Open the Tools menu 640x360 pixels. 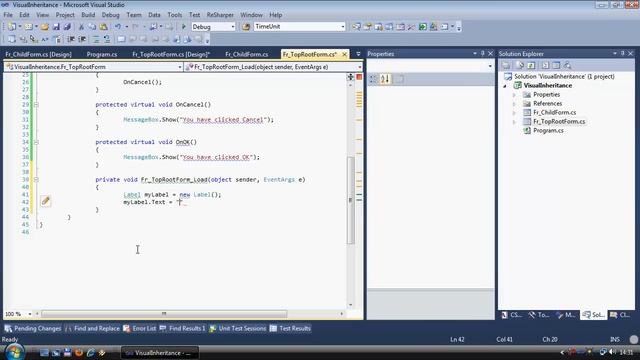coord(175,15)
